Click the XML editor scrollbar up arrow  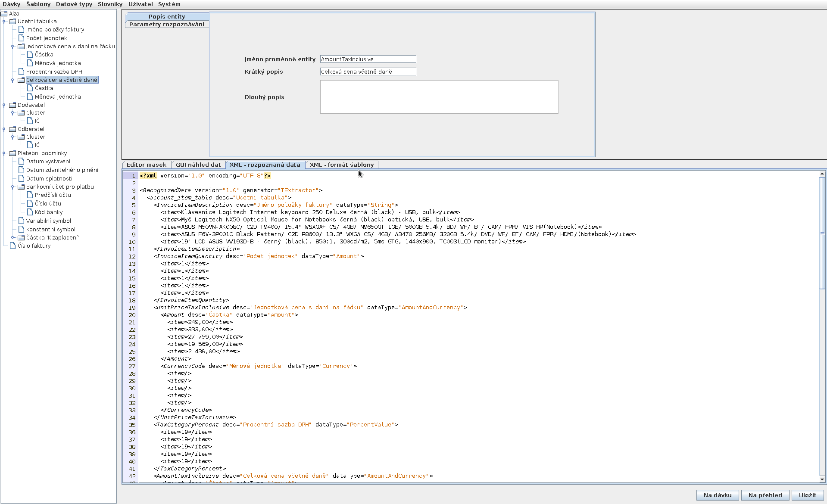click(x=822, y=174)
